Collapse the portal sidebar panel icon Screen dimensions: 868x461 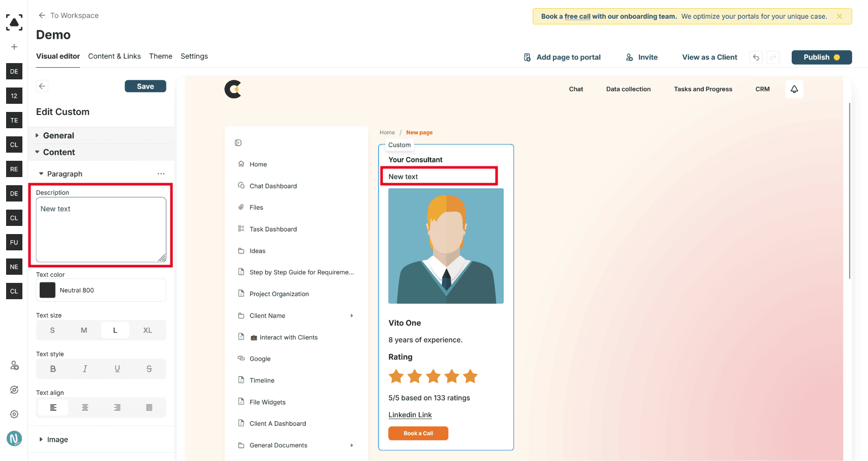(x=238, y=143)
